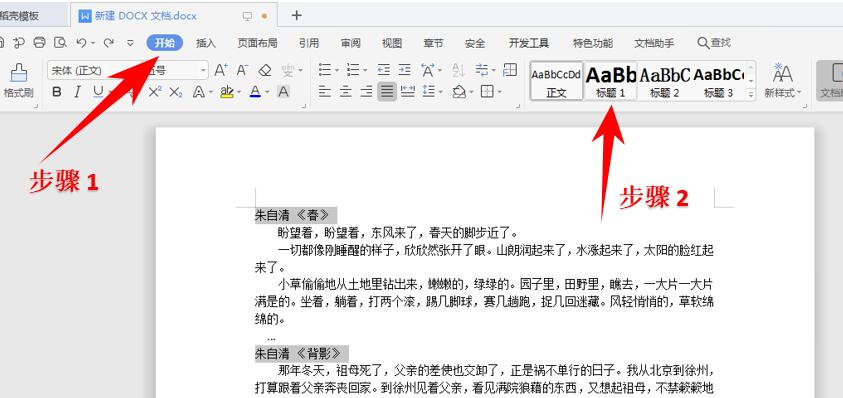Apply superscript X² formatting
The height and width of the screenshot is (398, 843).
pyautogui.click(x=155, y=92)
